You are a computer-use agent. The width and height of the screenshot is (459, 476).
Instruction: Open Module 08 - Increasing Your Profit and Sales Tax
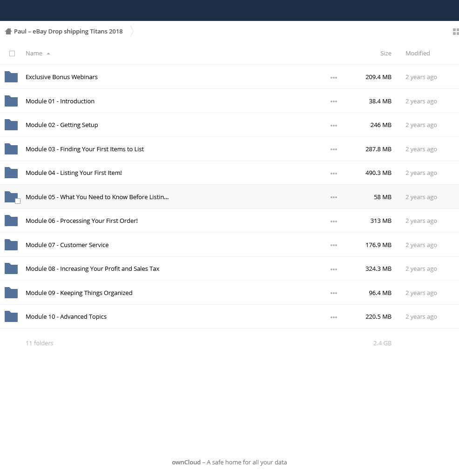93,268
